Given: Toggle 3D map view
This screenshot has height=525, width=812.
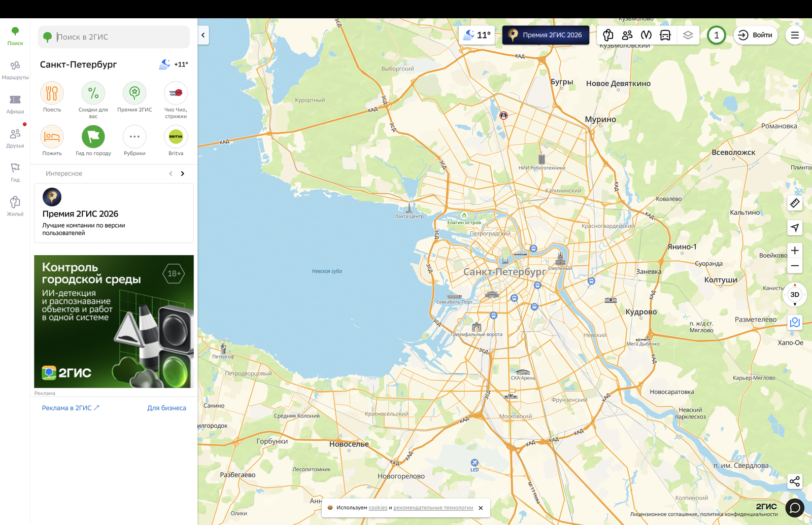Looking at the screenshot, I should point(795,295).
